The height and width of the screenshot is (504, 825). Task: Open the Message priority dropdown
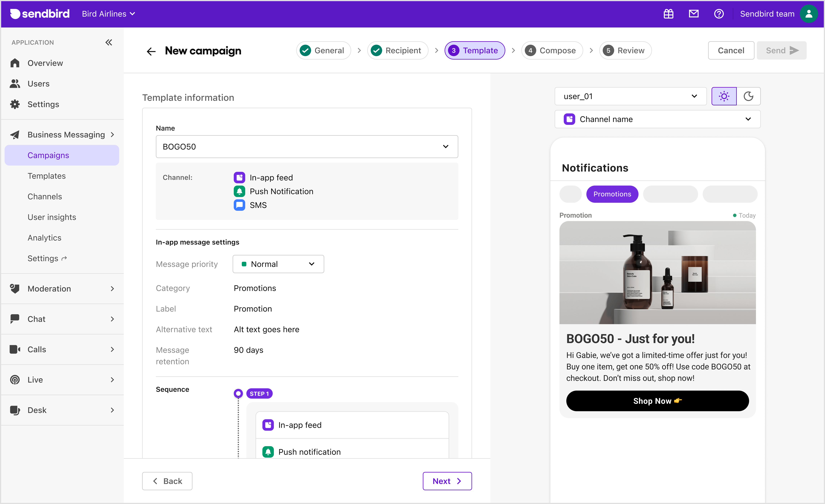(278, 264)
